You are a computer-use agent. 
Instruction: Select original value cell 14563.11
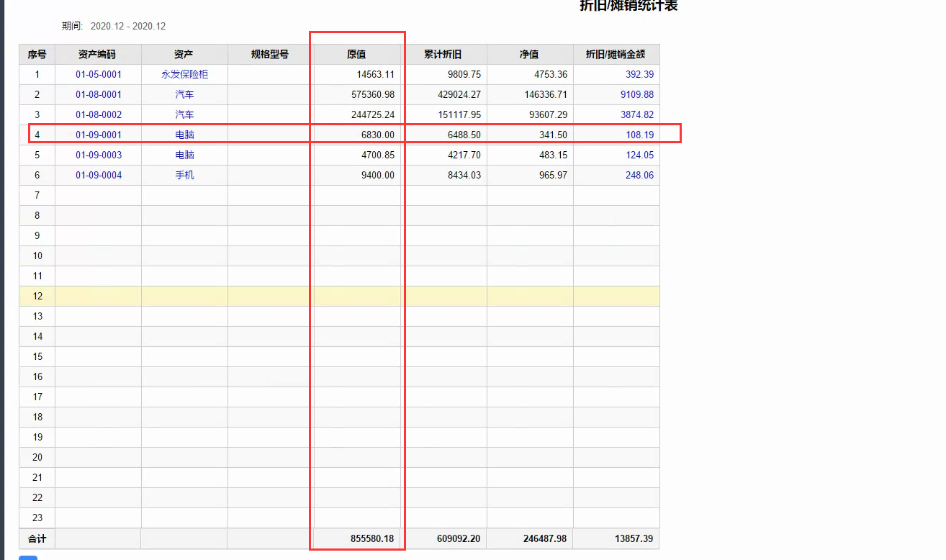pos(357,74)
